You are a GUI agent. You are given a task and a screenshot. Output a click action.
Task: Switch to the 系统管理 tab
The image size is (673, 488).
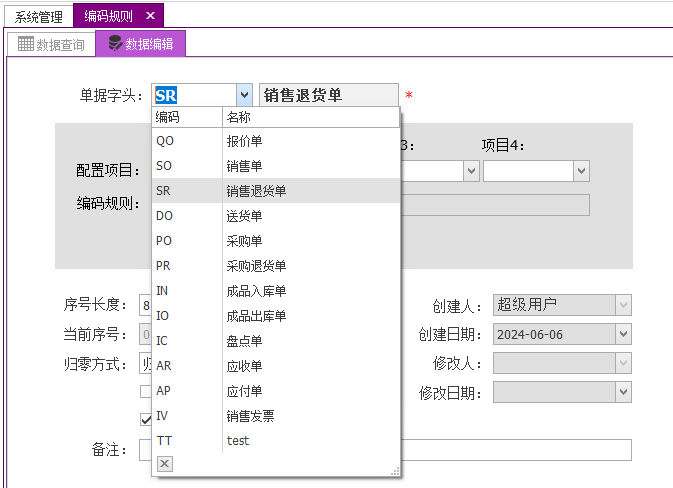[x=39, y=17]
